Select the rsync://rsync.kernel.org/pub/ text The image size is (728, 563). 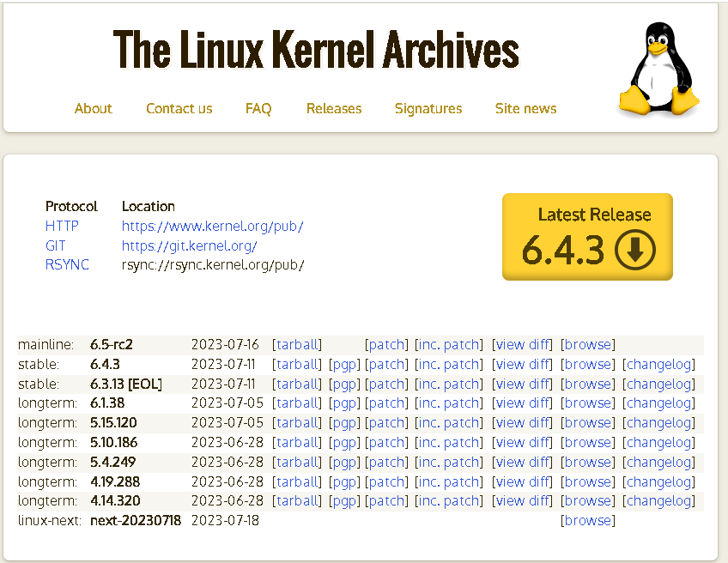pos(213,264)
